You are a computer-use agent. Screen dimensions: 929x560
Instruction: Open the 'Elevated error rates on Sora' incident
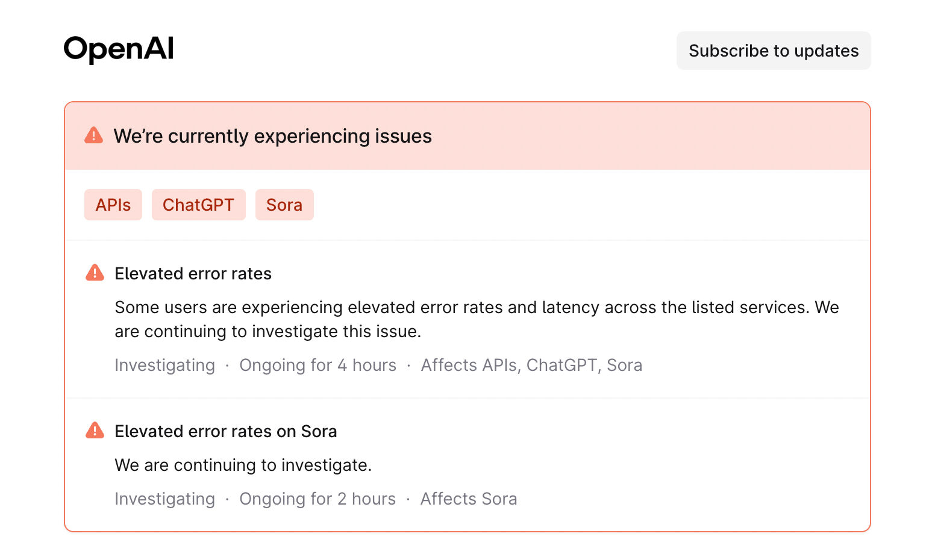[x=225, y=431]
